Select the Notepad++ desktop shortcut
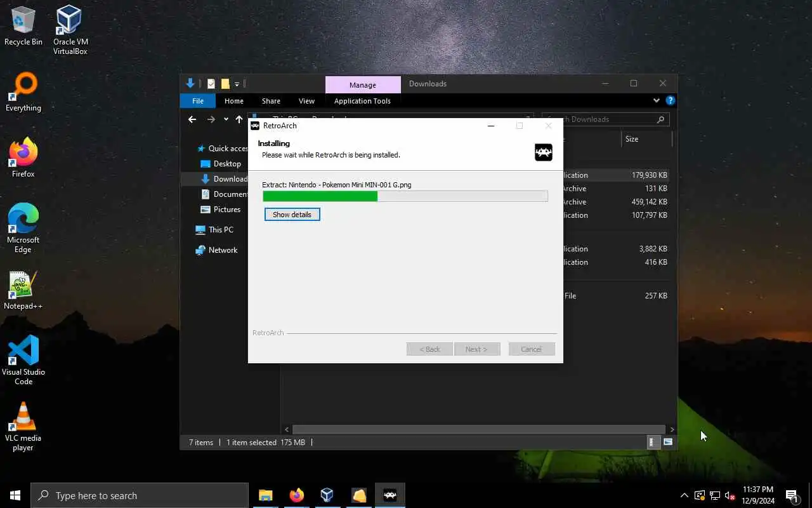This screenshot has width=812, height=508. [23, 291]
